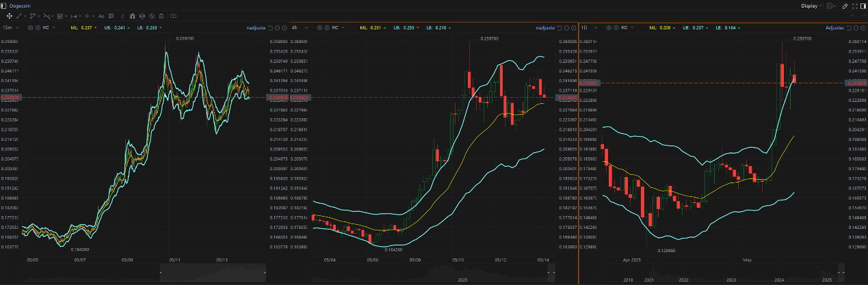
Task: Select the pitchfork drawing tool
Action: click(x=33, y=16)
